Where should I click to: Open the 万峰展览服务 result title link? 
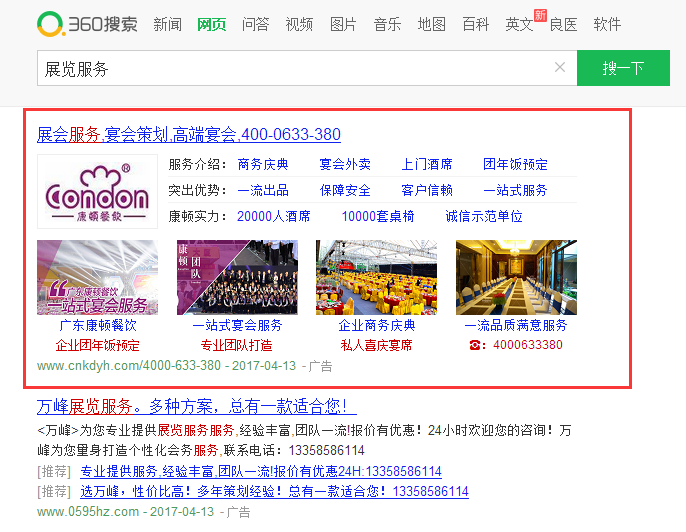(x=196, y=407)
